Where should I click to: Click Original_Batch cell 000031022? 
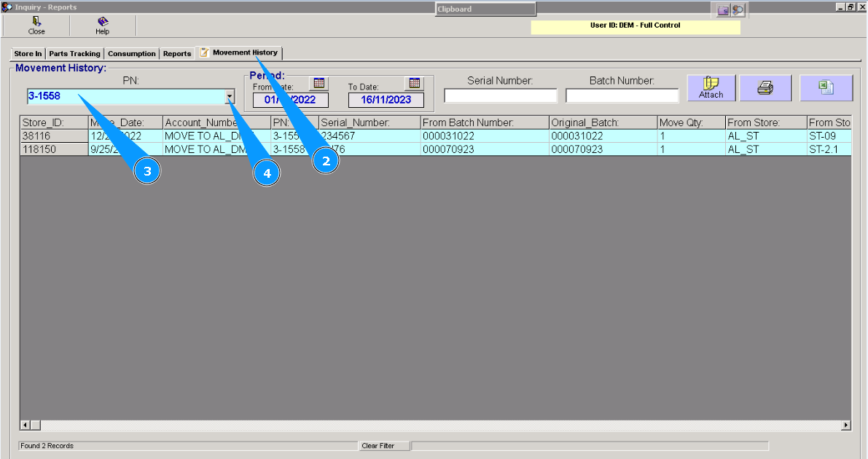click(603, 136)
